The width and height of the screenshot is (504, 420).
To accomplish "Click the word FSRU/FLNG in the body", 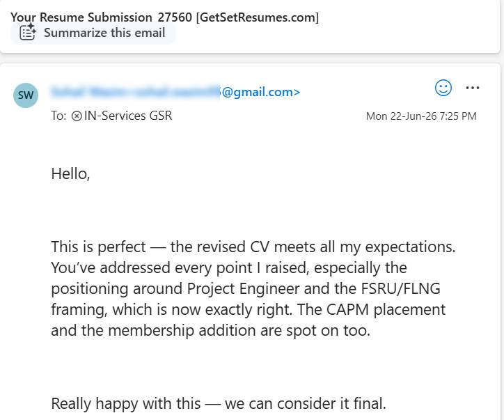I will (400, 288).
